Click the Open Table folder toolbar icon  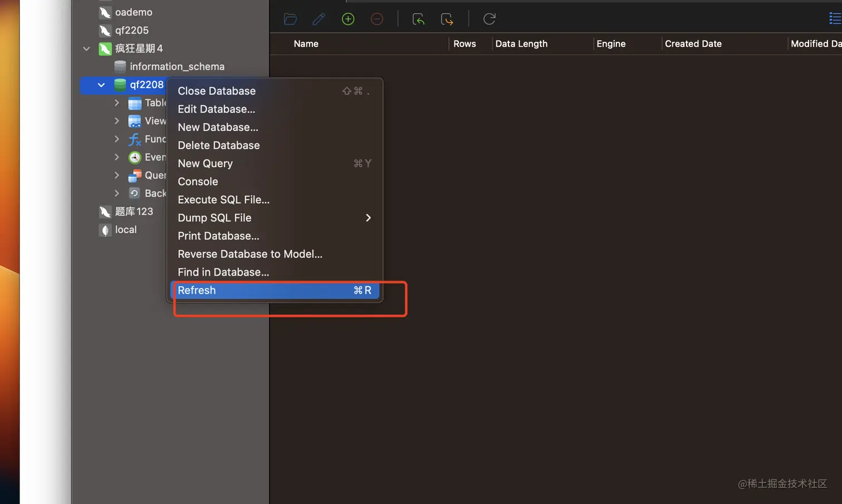[290, 19]
